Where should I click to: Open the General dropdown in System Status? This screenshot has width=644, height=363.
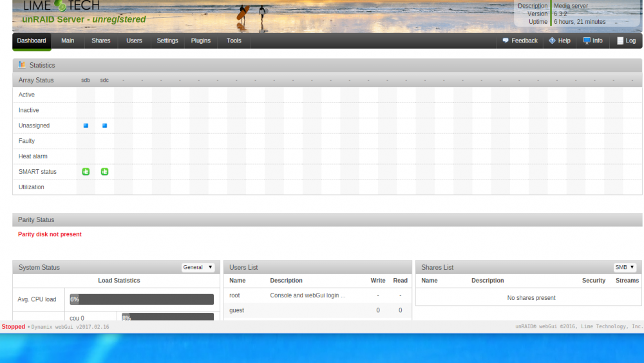[198, 267]
